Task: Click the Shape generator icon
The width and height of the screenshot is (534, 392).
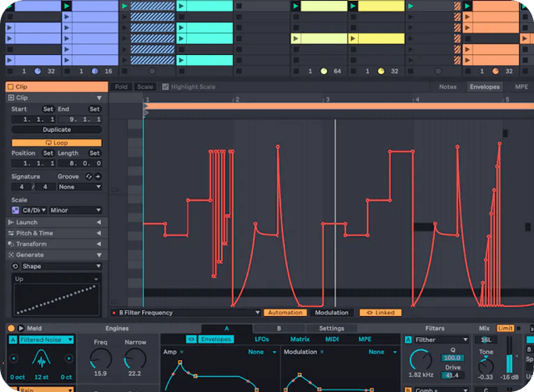Action: click(16, 266)
